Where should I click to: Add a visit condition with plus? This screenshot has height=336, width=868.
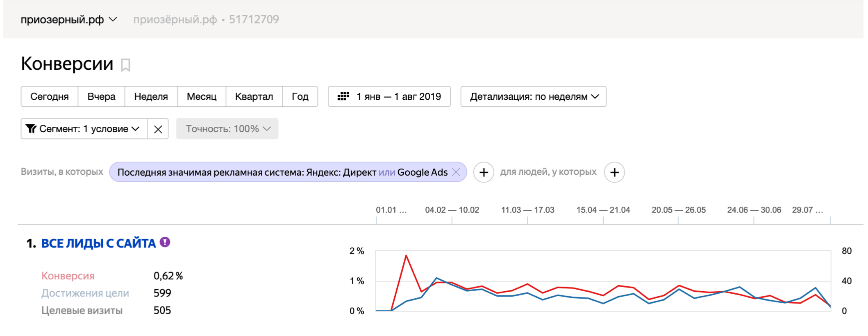click(x=484, y=172)
